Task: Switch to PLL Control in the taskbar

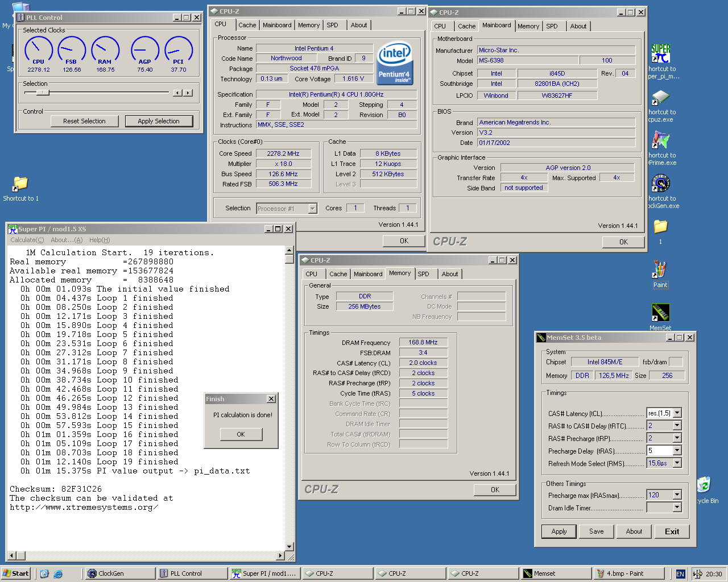Action: click(x=192, y=573)
